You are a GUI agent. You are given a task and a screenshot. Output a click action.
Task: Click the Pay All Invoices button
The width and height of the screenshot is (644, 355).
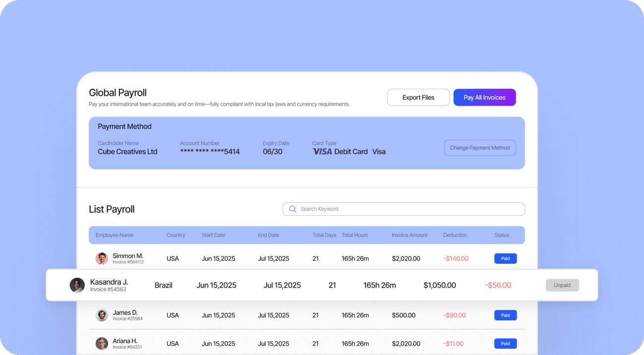pyautogui.click(x=484, y=98)
